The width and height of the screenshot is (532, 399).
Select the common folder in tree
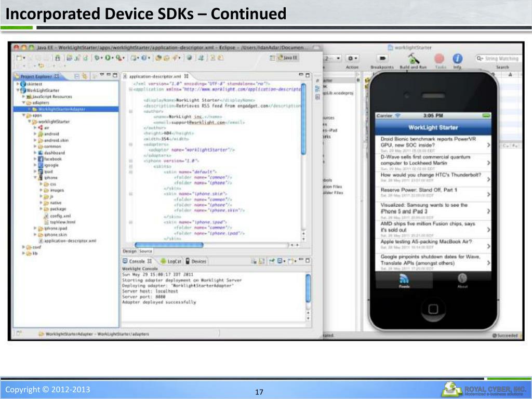pyautogui.click(x=49, y=146)
